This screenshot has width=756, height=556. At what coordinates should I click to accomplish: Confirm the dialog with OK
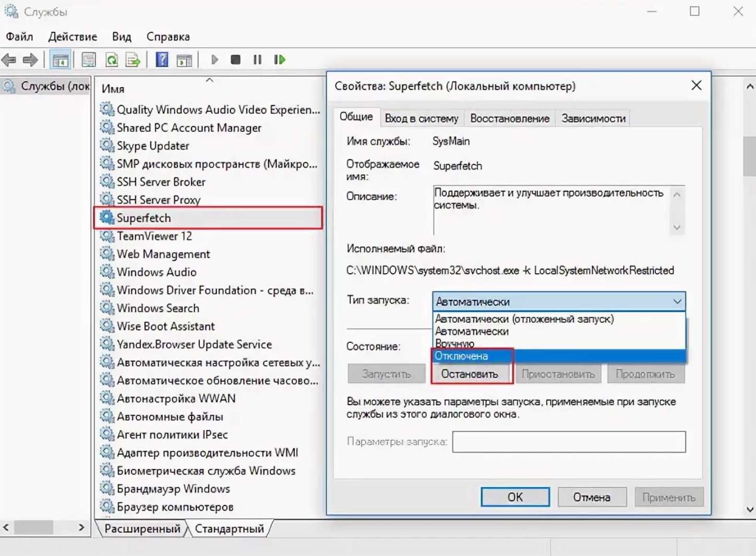[514, 497]
